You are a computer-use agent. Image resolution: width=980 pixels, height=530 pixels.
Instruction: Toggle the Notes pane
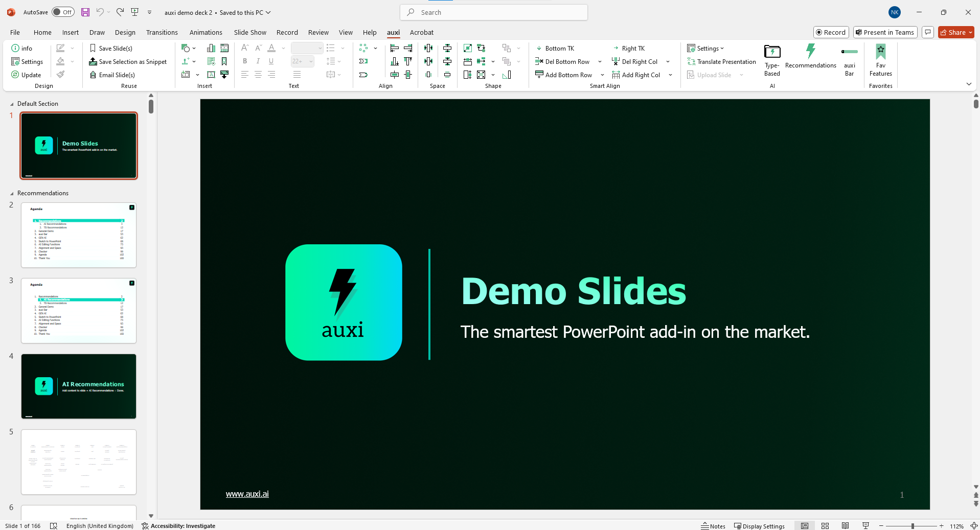point(713,526)
